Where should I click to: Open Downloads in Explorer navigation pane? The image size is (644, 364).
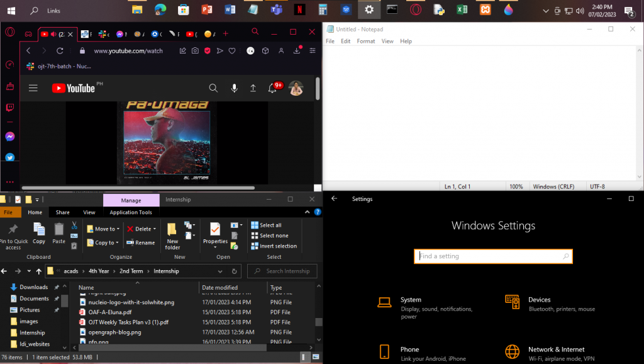[34, 287]
